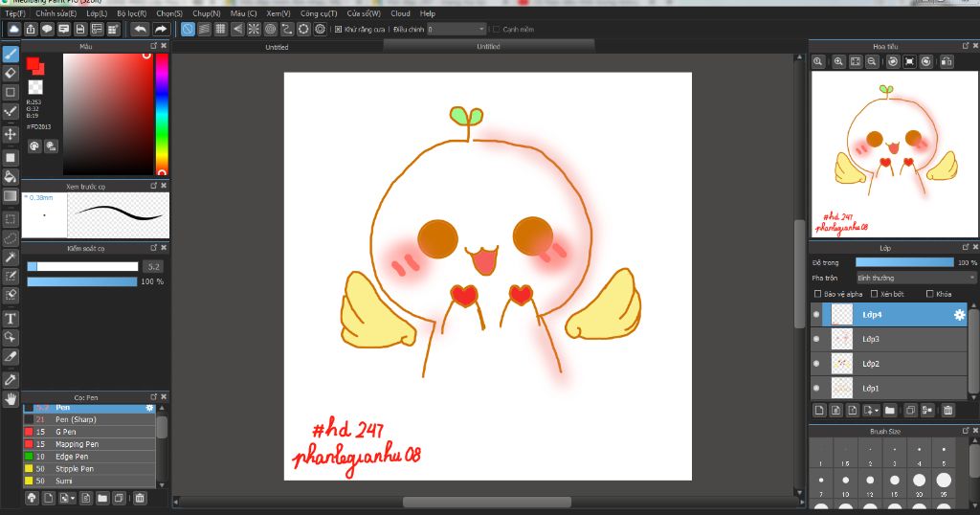The width and height of the screenshot is (980, 515).
Task: Open the Công cụ(T) menu
Action: point(319,13)
